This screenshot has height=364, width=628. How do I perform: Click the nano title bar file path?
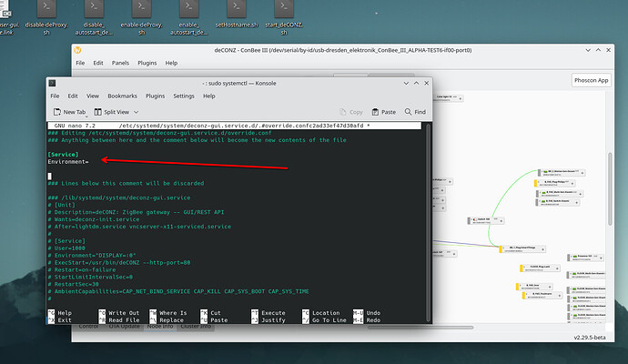(241, 126)
